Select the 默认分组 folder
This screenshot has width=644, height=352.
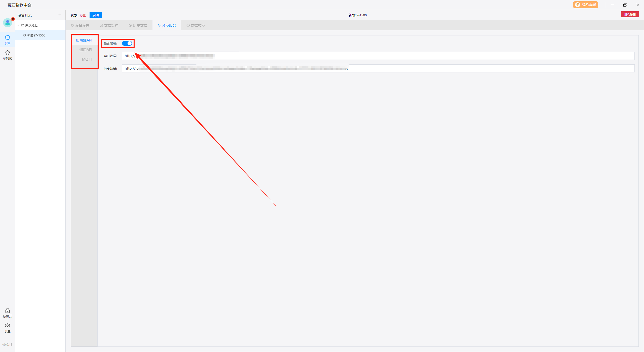(x=31, y=25)
